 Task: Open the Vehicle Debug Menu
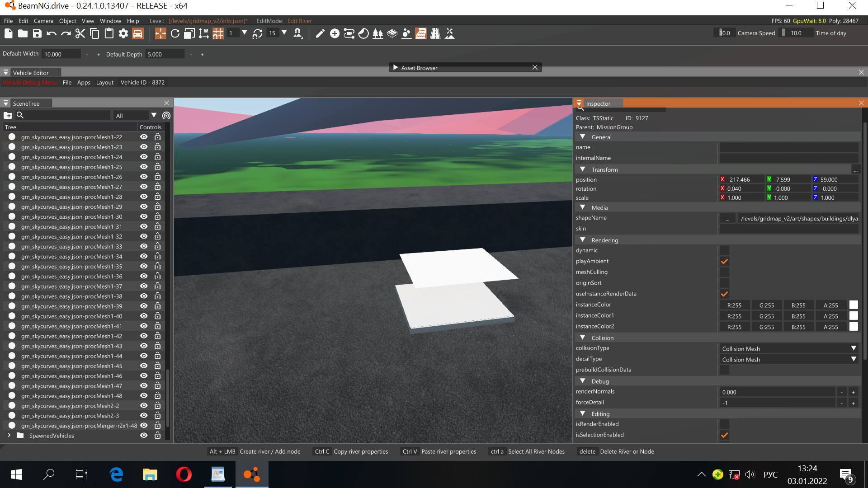point(30,83)
